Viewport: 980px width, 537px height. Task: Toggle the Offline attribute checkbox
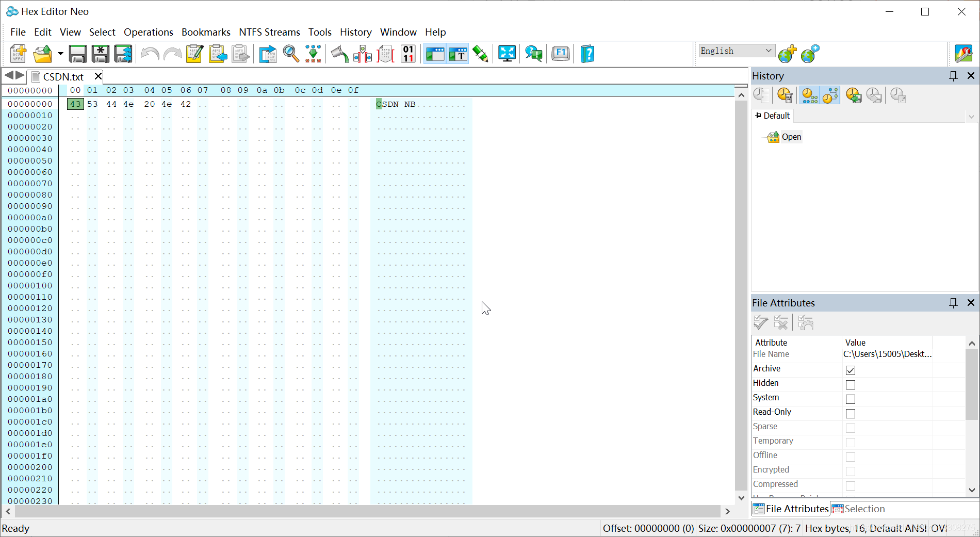851,457
